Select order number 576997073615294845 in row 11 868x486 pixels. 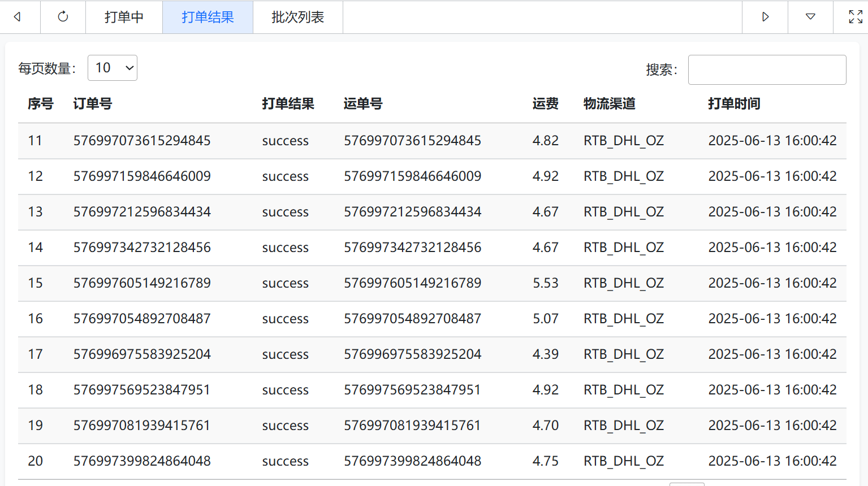pos(142,141)
